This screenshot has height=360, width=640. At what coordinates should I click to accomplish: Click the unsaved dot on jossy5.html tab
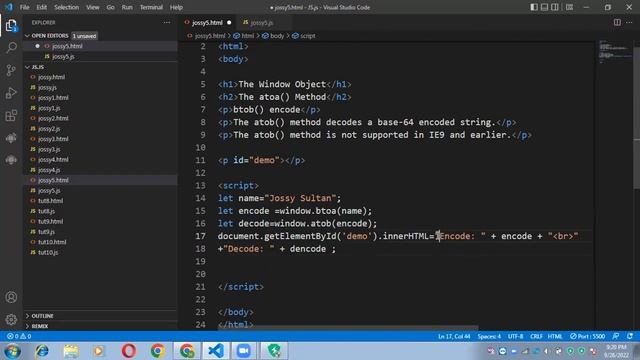pos(229,22)
